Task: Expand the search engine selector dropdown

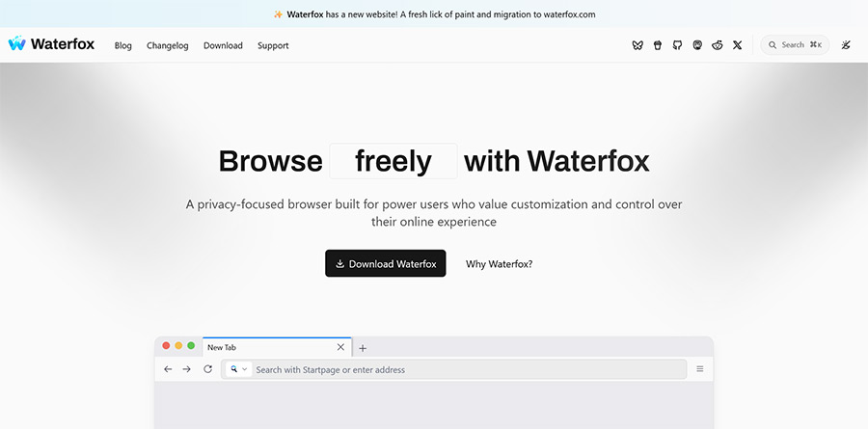Action: 238,369
